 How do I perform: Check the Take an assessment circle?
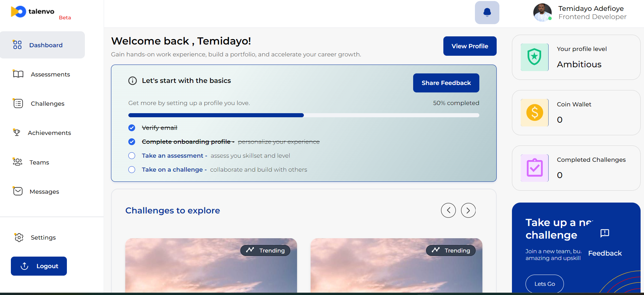[132, 156]
